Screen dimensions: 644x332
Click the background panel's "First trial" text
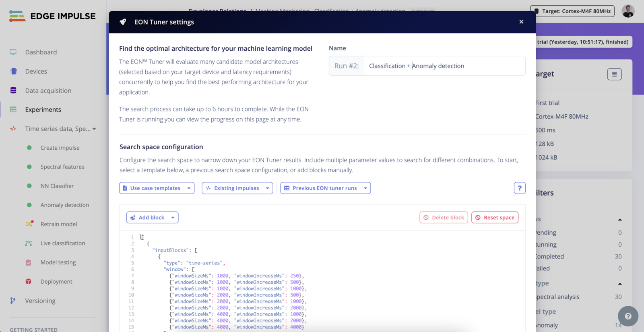click(548, 103)
